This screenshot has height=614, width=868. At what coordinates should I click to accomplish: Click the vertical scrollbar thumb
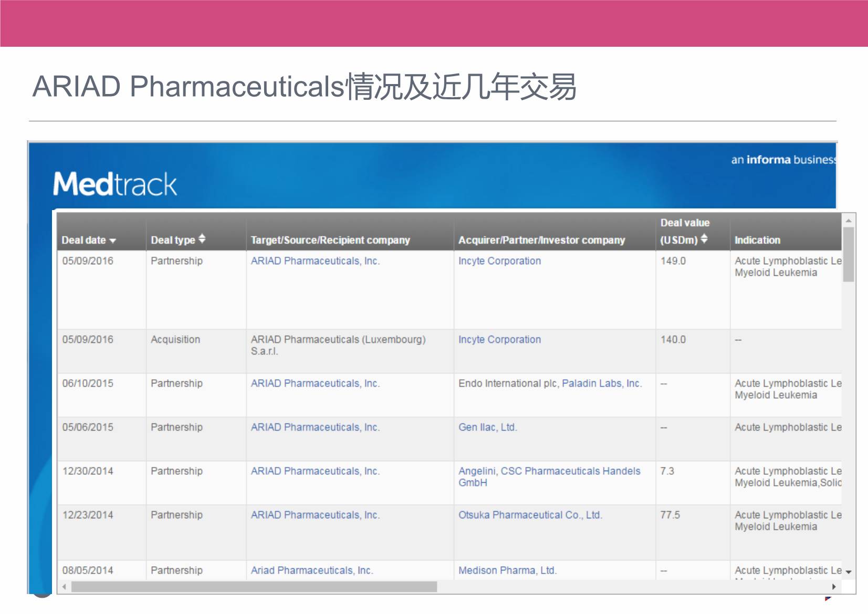(x=849, y=255)
